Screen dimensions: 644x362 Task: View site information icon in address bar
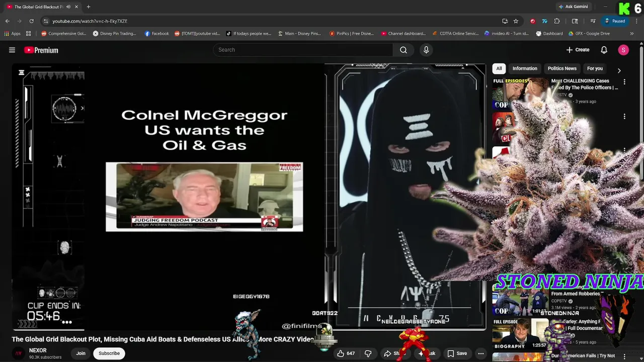click(x=46, y=21)
